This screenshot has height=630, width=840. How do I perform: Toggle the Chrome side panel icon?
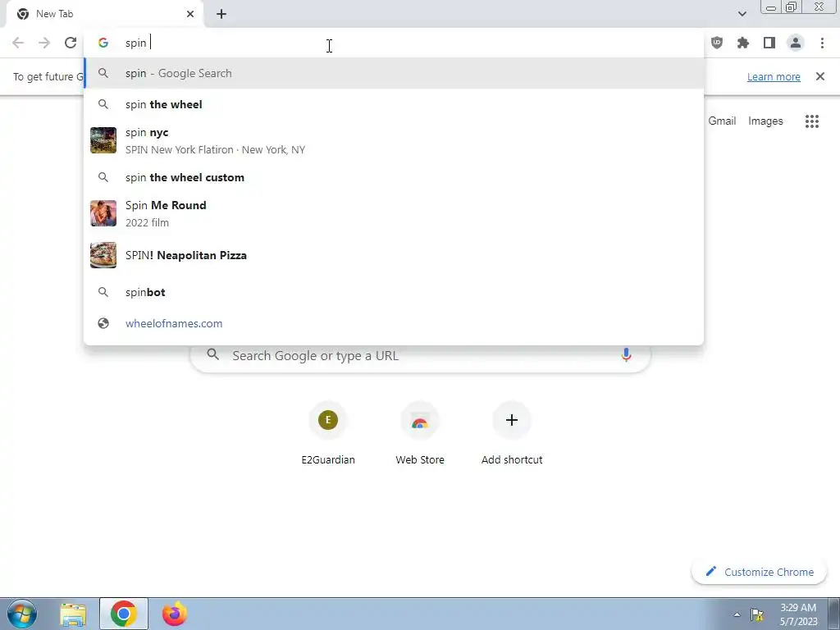click(769, 43)
